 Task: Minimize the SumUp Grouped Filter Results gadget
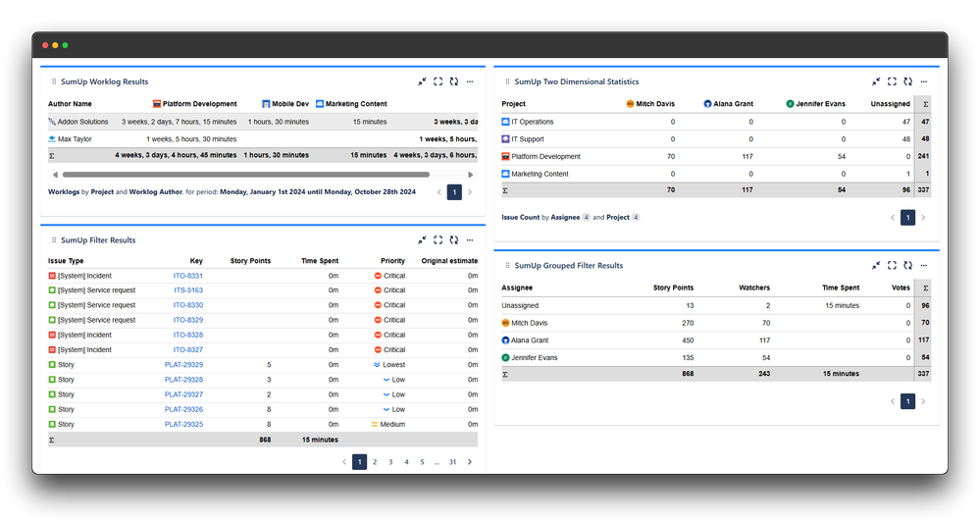[x=876, y=265]
